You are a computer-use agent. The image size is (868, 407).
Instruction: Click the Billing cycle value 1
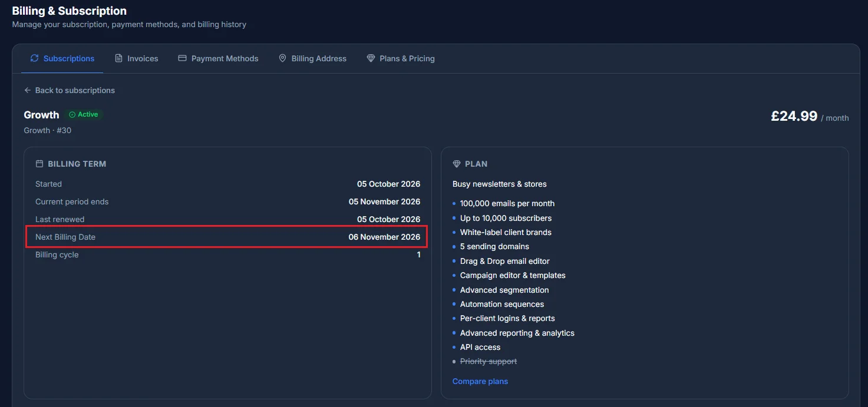coord(419,254)
